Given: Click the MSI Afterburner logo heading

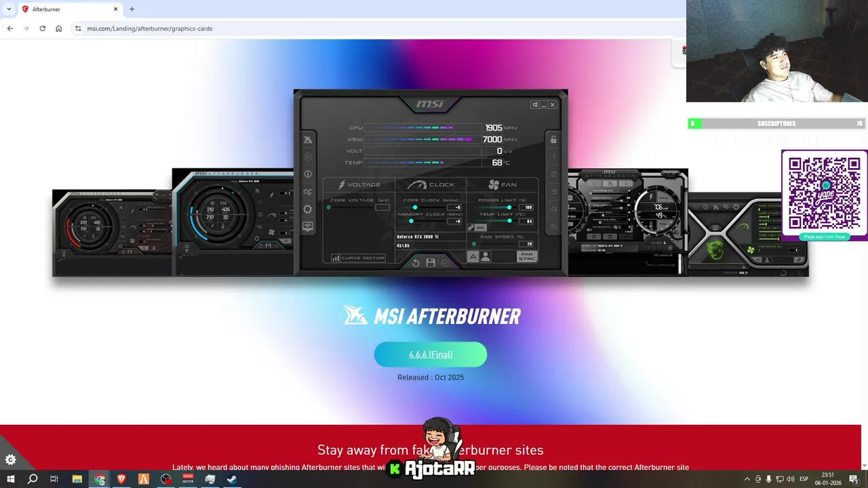Looking at the screenshot, I should (x=431, y=315).
